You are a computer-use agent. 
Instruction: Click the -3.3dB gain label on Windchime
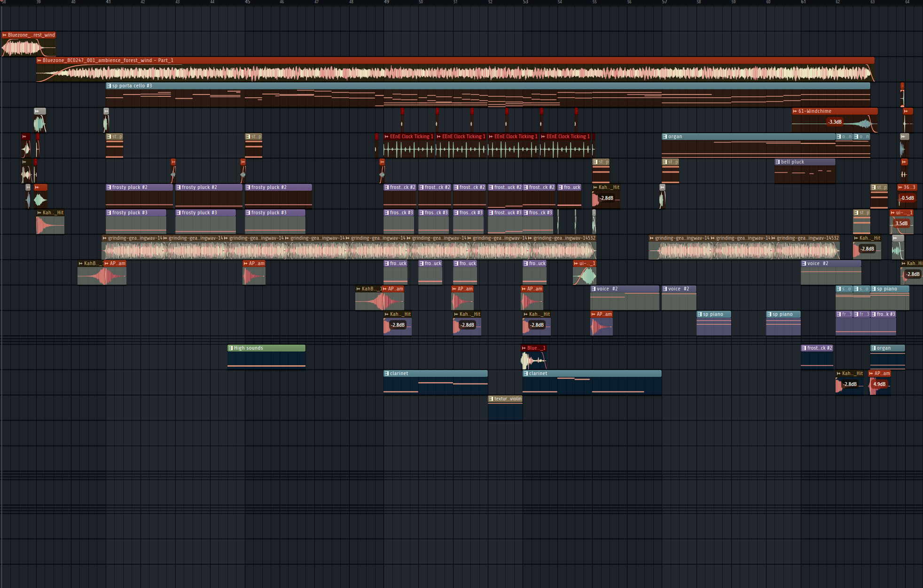click(835, 122)
